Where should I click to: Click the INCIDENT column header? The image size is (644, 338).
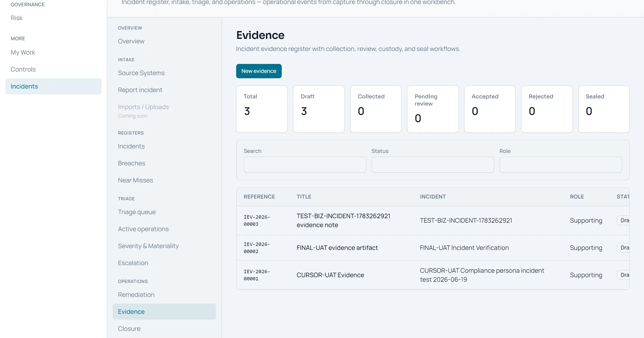(x=433, y=196)
